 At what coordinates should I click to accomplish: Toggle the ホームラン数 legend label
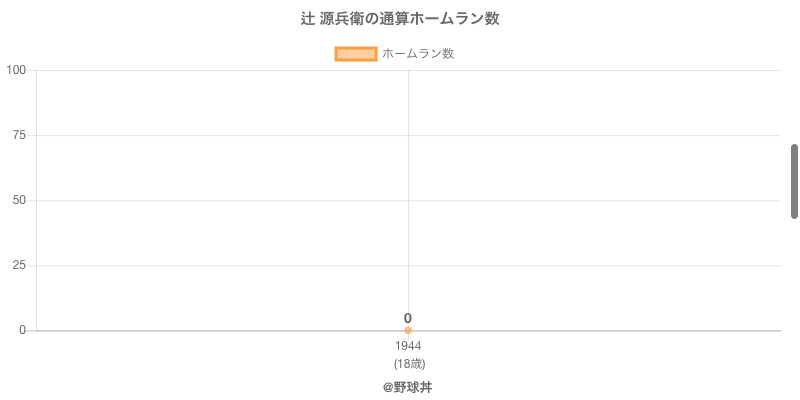[418, 54]
